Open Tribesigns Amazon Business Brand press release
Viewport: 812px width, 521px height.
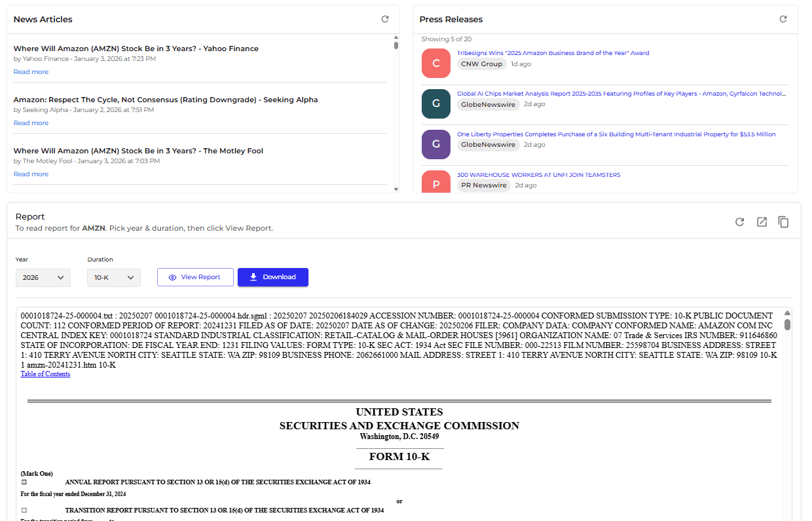pos(553,53)
